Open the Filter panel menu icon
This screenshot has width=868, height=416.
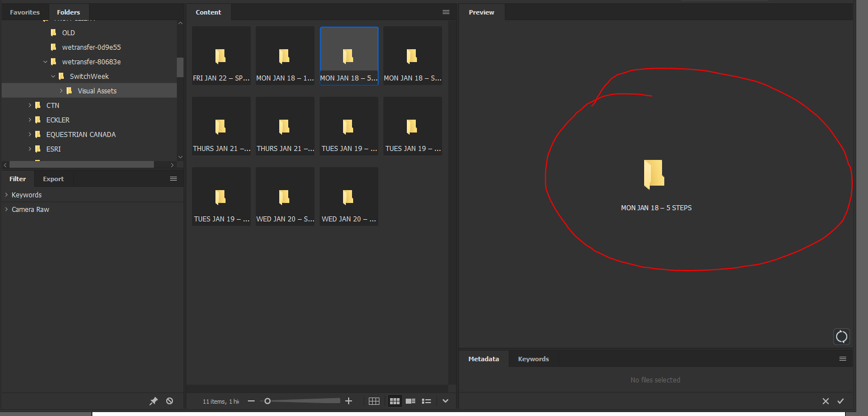[x=173, y=178]
